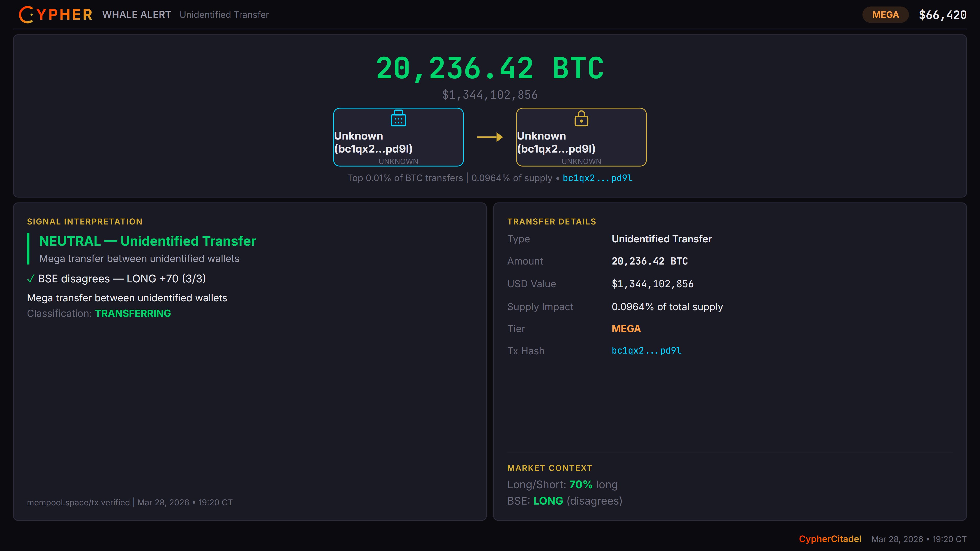Click the Unidentified Transfer header subtitle

point(224,15)
